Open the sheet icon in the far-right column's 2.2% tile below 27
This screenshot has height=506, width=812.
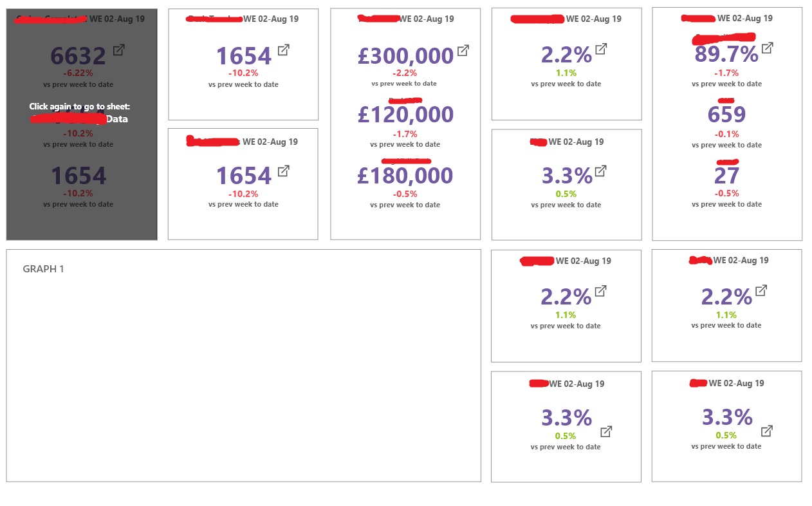761,290
